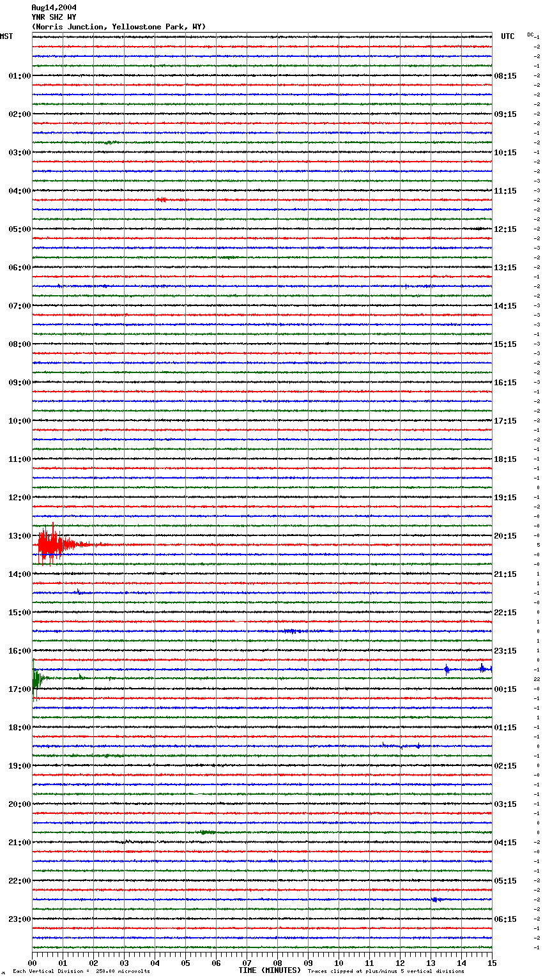Screen dimensions: 543x980
Task: Select the 18:00 MST row label
Action: 20,728
